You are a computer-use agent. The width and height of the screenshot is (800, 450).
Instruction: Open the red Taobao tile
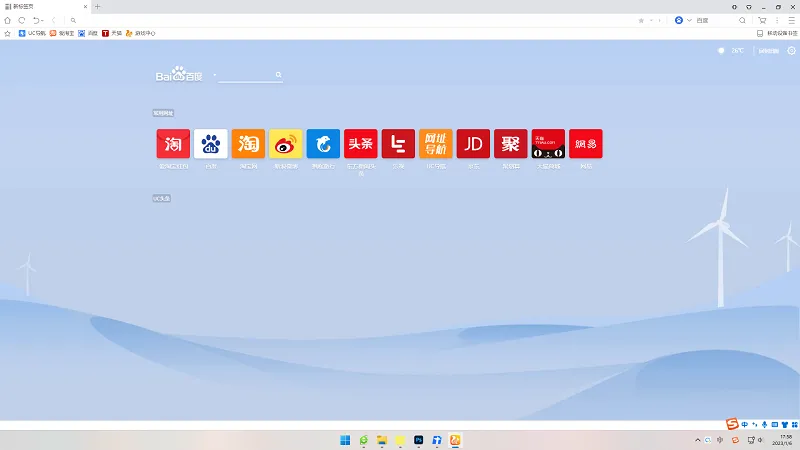point(173,144)
